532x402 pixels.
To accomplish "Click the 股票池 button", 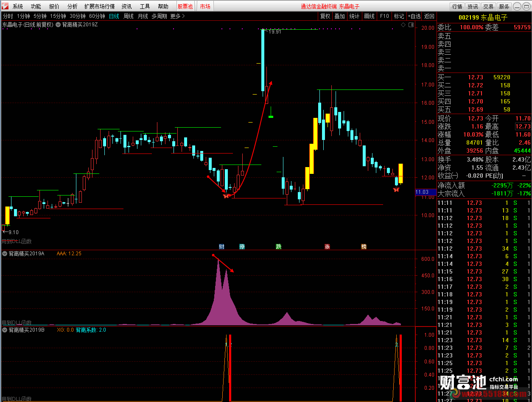I will click(185, 6).
